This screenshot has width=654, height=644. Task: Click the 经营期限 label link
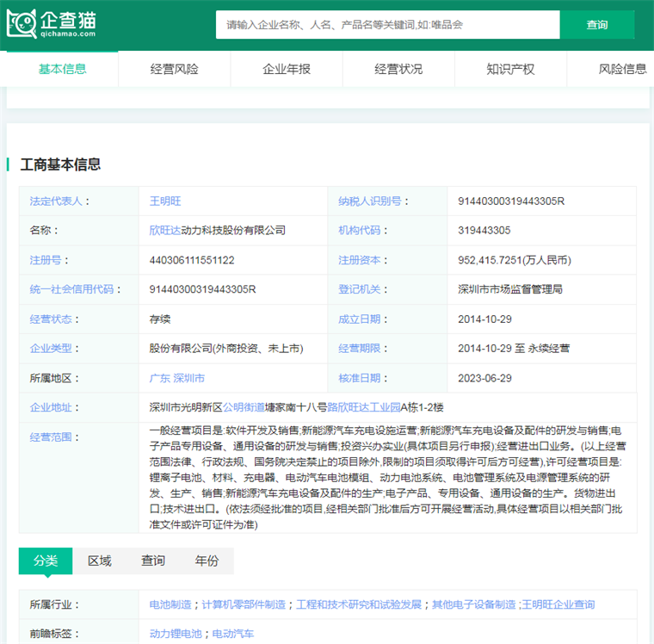[x=359, y=348]
